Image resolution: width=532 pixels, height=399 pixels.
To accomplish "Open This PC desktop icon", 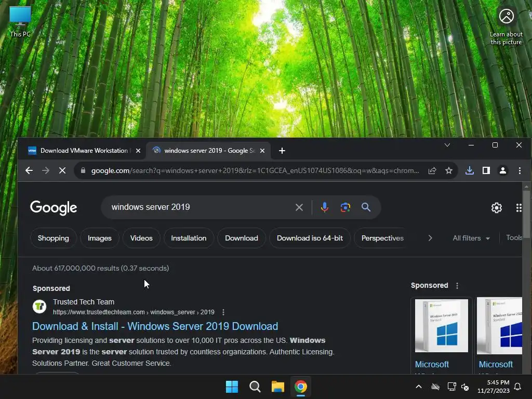I will [20, 22].
